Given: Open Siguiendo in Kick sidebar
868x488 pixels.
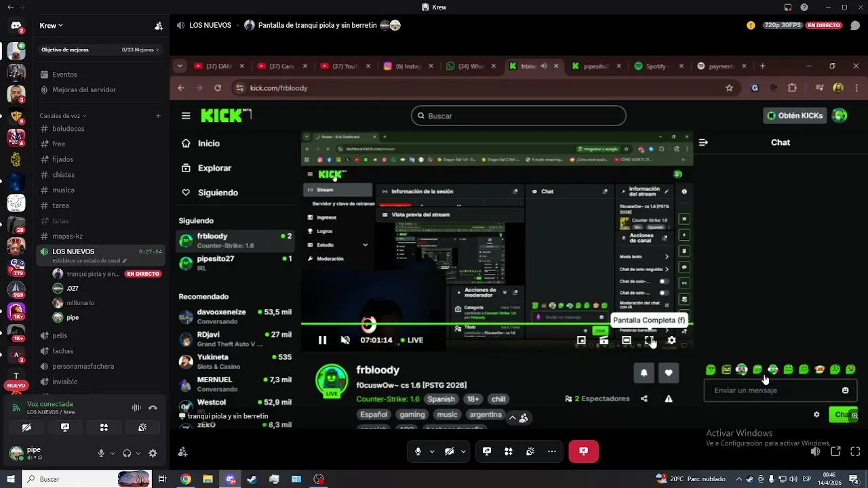Looking at the screenshot, I should [x=218, y=192].
